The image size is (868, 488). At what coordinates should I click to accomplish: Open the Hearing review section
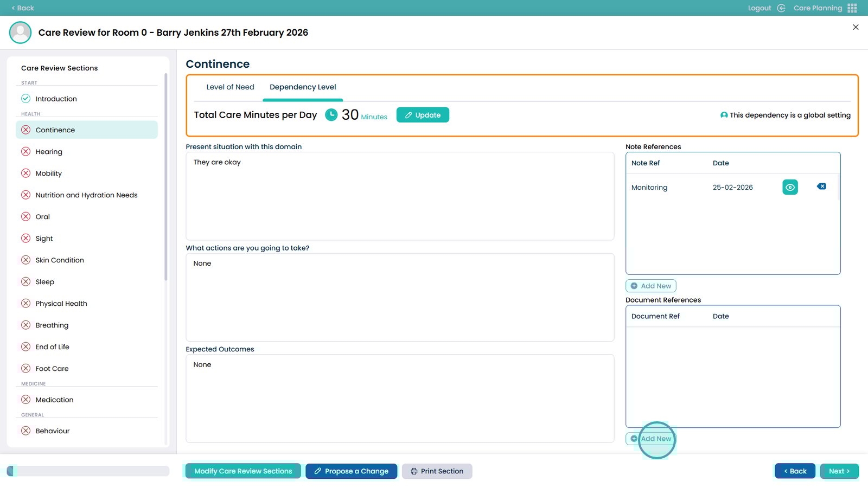point(49,152)
